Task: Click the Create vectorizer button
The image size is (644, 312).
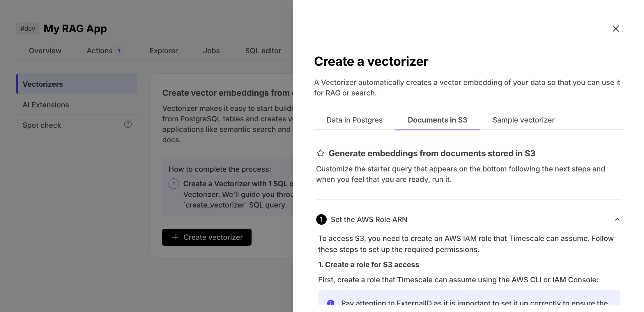Action: coord(207,237)
